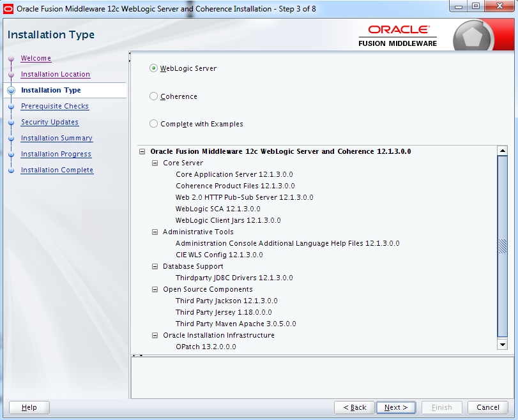Choose Complete with Examples option
The width and height of the screenshot is (518, 420).
point(153,124)
